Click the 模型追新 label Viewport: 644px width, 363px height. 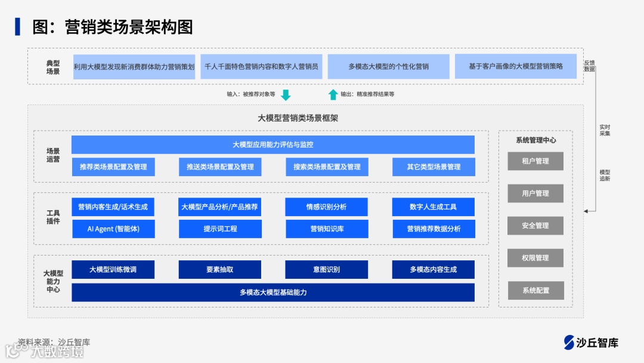tap(605, 176)
